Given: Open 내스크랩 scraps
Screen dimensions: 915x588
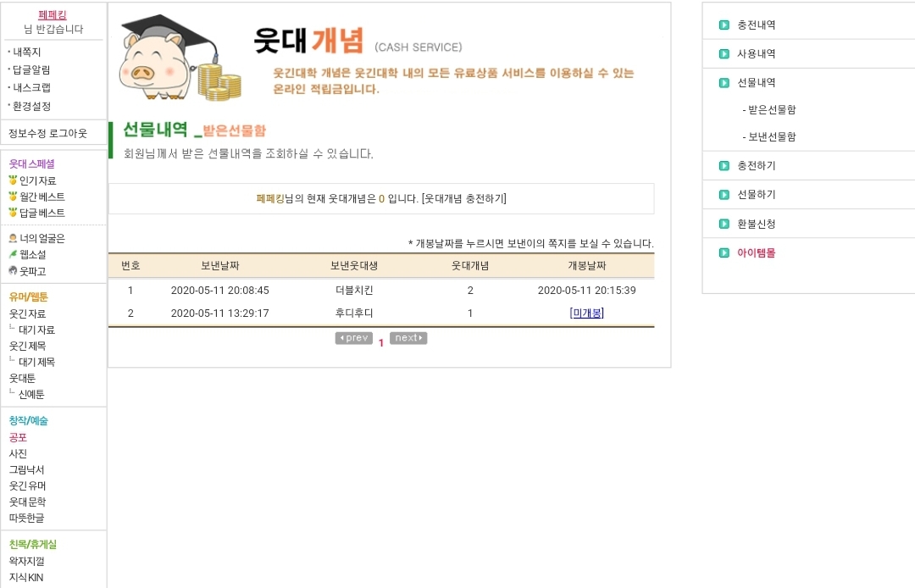Looking at the screenshot, I should [31, 87].
